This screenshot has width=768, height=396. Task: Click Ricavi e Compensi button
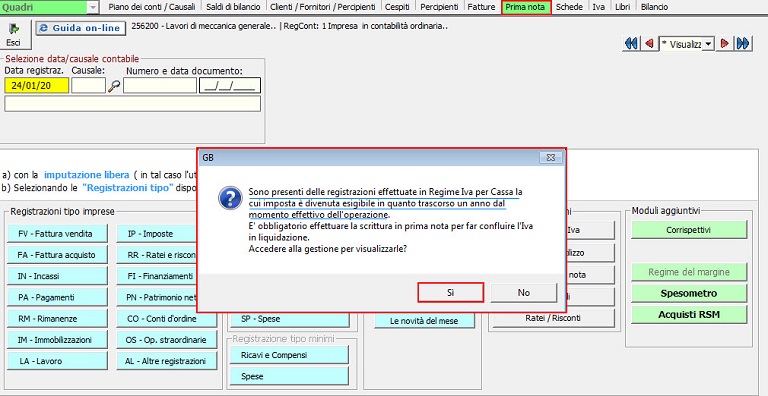coord(288,355)
